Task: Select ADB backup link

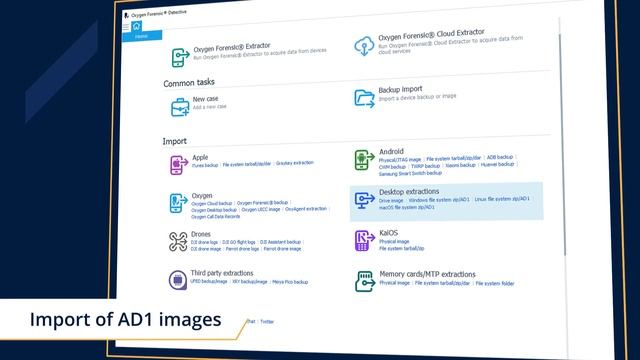Action: point(500,157)
